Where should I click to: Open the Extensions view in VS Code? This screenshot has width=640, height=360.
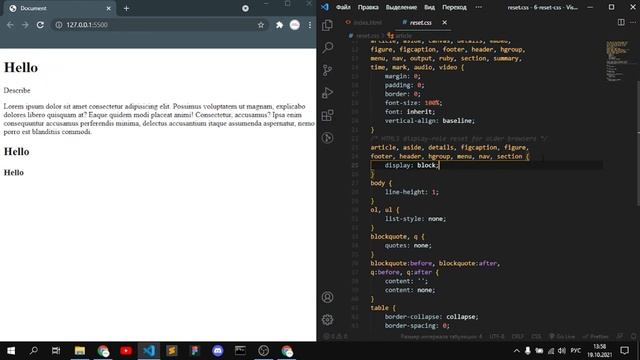coord(327,115)
